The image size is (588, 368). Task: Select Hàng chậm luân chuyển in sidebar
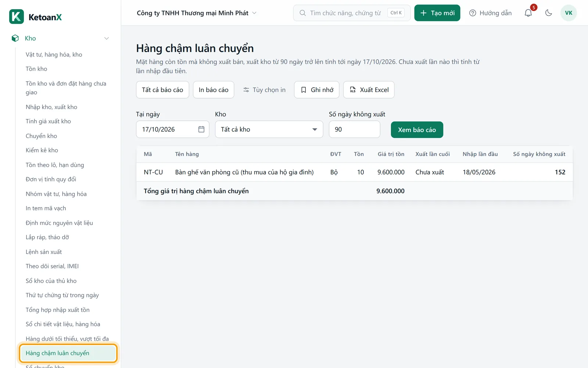click(68, 353)
